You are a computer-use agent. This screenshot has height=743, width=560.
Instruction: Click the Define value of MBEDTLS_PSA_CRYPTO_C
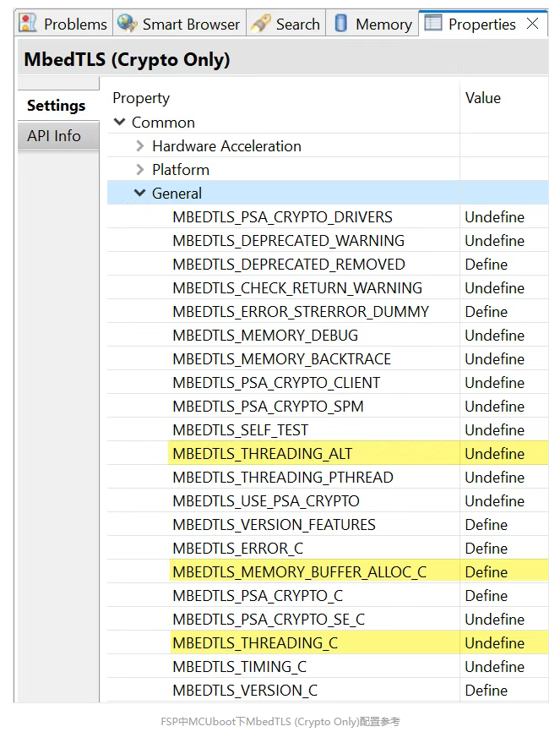click(x=487, y=596)
